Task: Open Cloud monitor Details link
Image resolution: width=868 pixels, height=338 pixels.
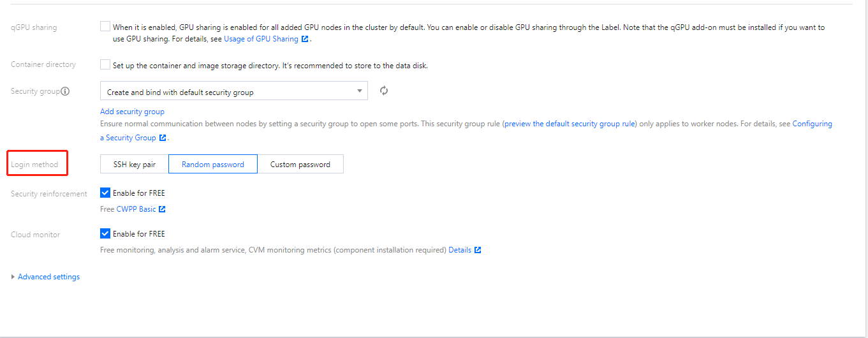Action: tap(460, 250)
